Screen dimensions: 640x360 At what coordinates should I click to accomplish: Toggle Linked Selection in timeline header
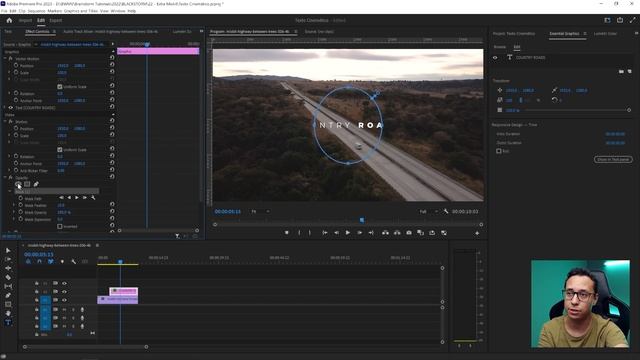[x=51, y=261]
